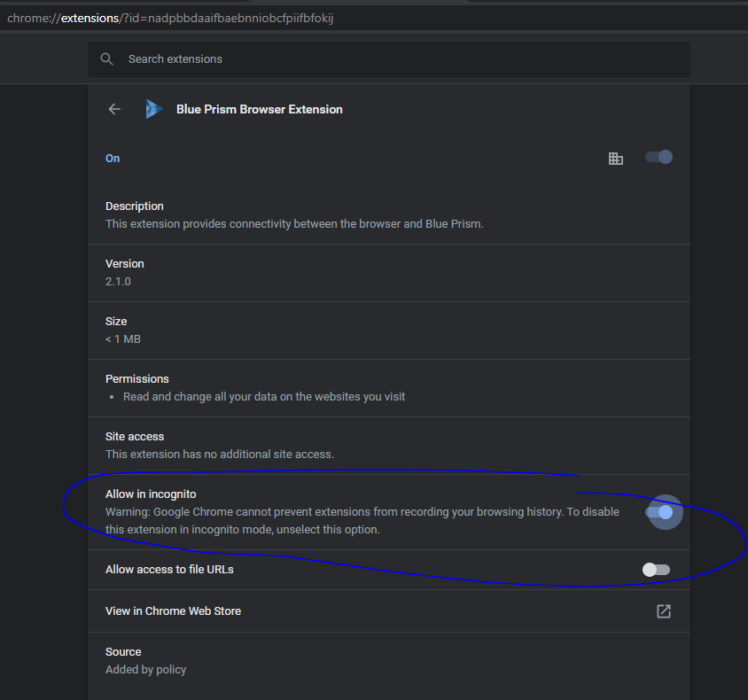Open the Chrome Web Store external link icon
The image size is (748, 700).
click(664, 611)
